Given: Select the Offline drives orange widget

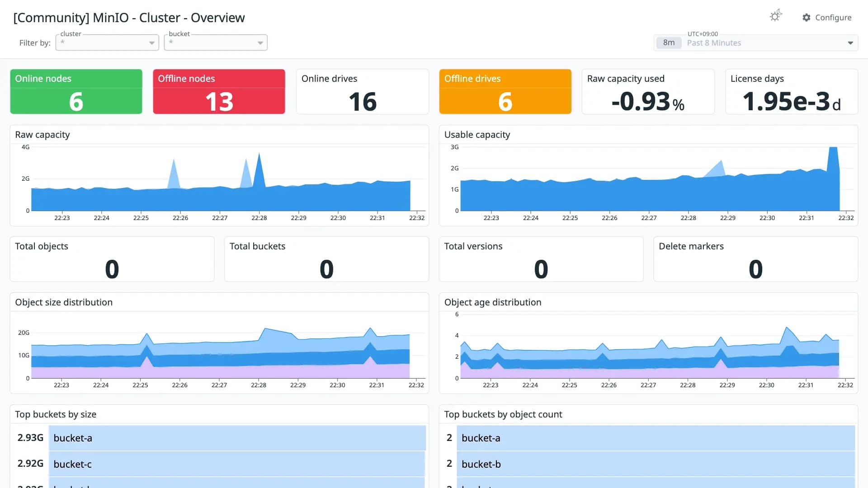Looking at the screenshot, I should pos(505,91).
